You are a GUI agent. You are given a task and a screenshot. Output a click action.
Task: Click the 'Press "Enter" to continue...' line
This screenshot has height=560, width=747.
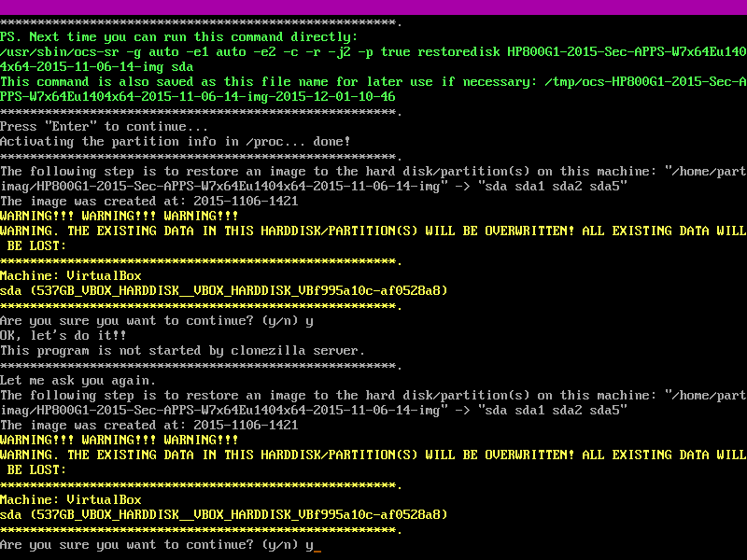coord(104,127)
